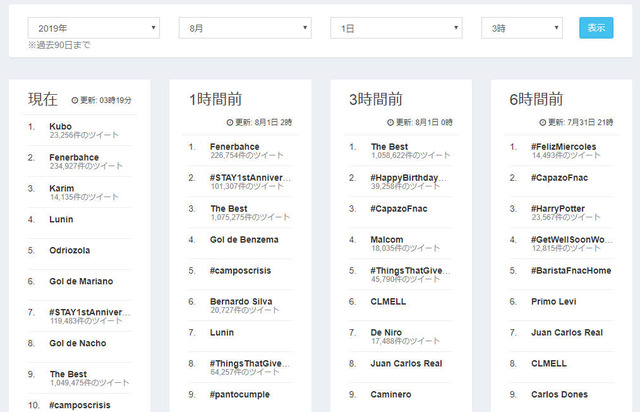
Task: Open the Gol de Mariano trend
Action: (81, 281)
